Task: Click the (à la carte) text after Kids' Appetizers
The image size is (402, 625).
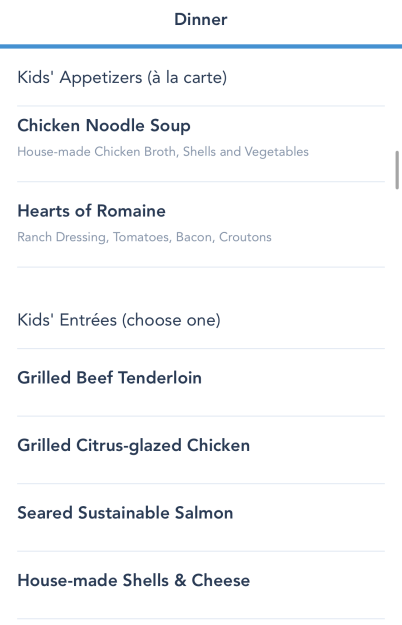Action: click(x=187, y=77)
